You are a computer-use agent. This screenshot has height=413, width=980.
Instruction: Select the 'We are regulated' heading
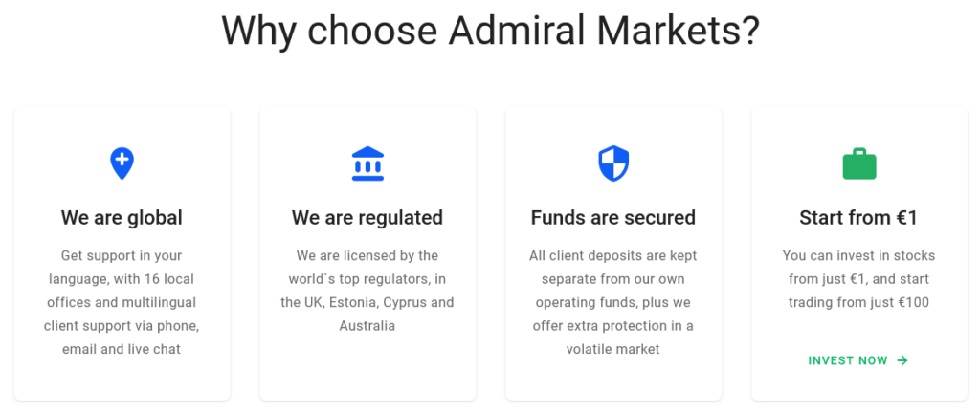367,218
